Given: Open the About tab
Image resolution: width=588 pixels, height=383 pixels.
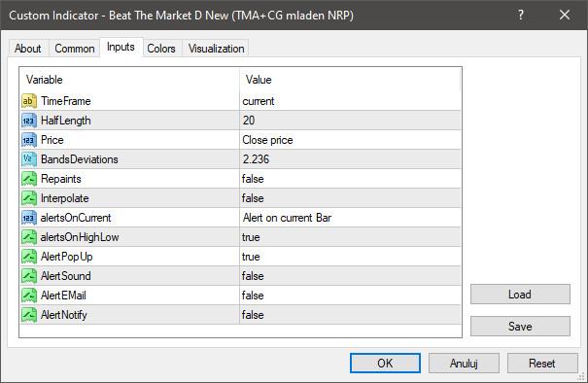Looking at the screenshot, I should coord(28,49).
